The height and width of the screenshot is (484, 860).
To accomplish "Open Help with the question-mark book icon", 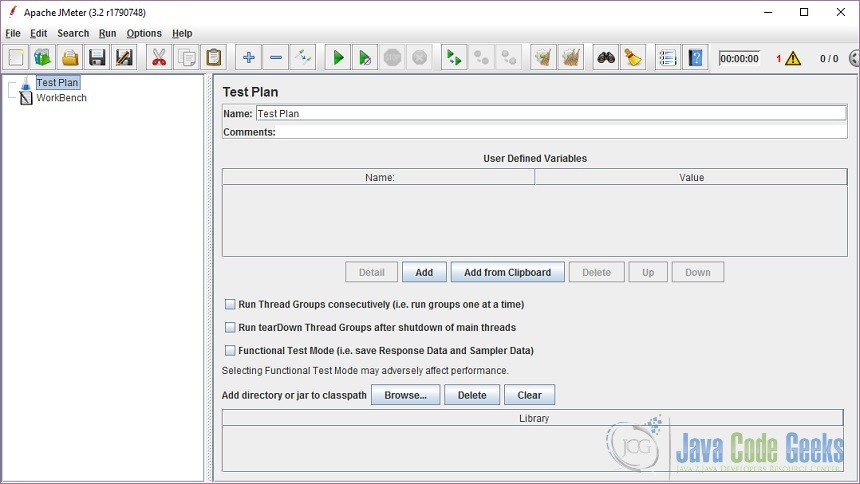I will click(695, 57).
